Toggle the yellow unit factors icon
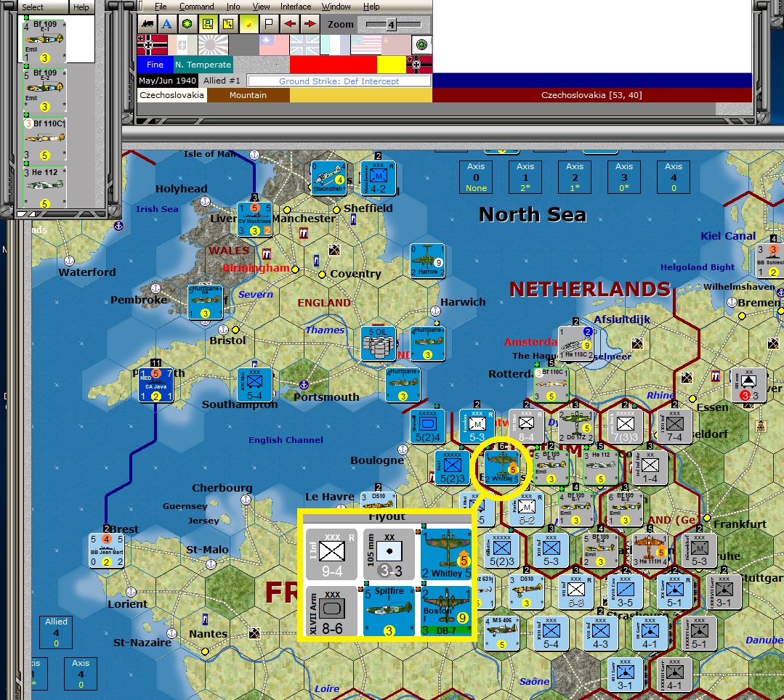Screen dimensions: 784x700 (228, 23)
